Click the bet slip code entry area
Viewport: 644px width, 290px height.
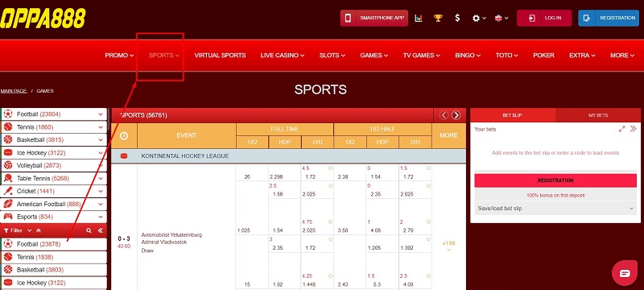pyautogui.click(x=555, y=153)
